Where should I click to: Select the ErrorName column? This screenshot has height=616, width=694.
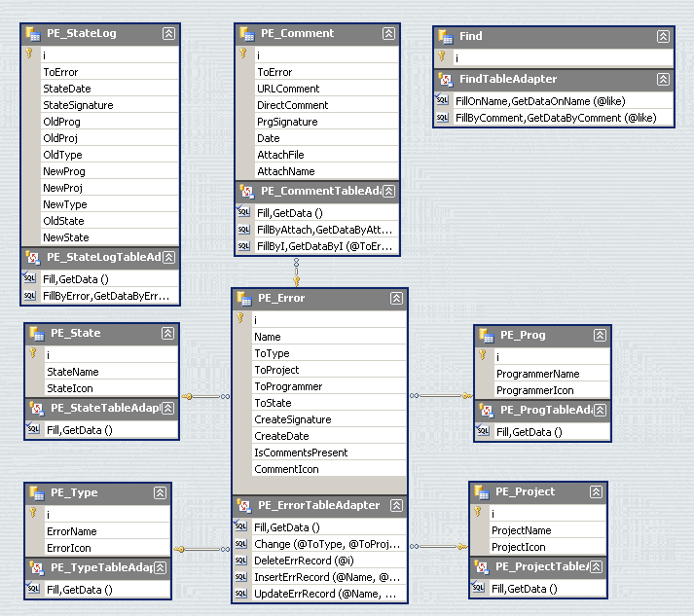[x=107, y=531]
